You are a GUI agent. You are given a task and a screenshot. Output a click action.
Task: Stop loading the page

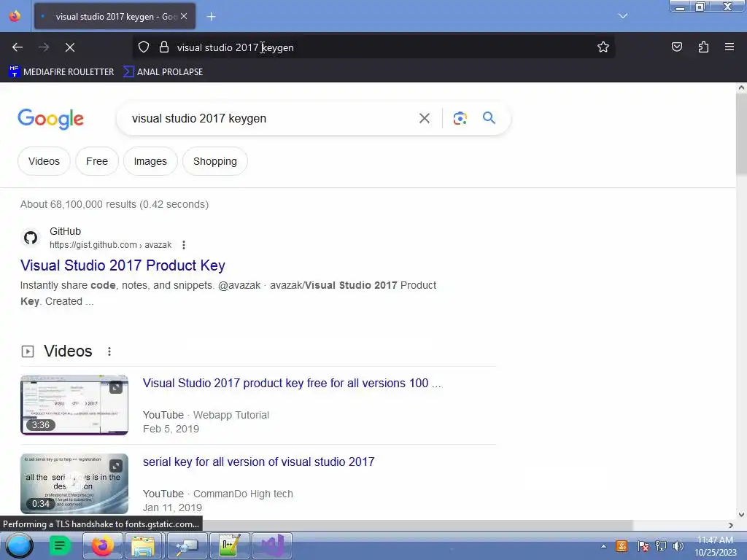pyautogui.click(x=70, y=47)
